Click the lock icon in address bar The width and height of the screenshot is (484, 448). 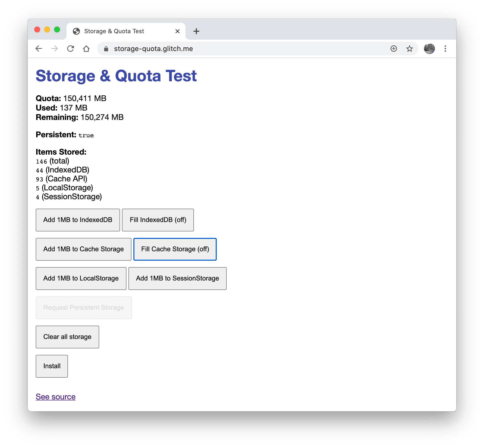(106, 49)
